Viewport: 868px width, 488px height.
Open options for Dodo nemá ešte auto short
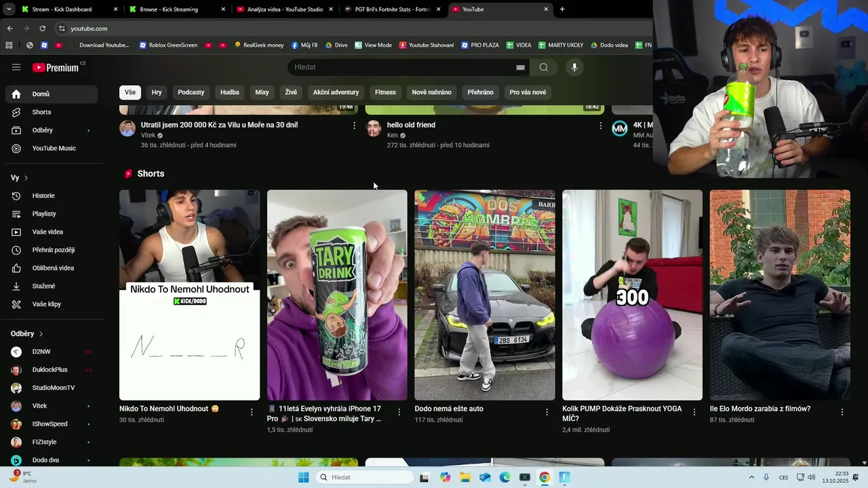(547, 412)
